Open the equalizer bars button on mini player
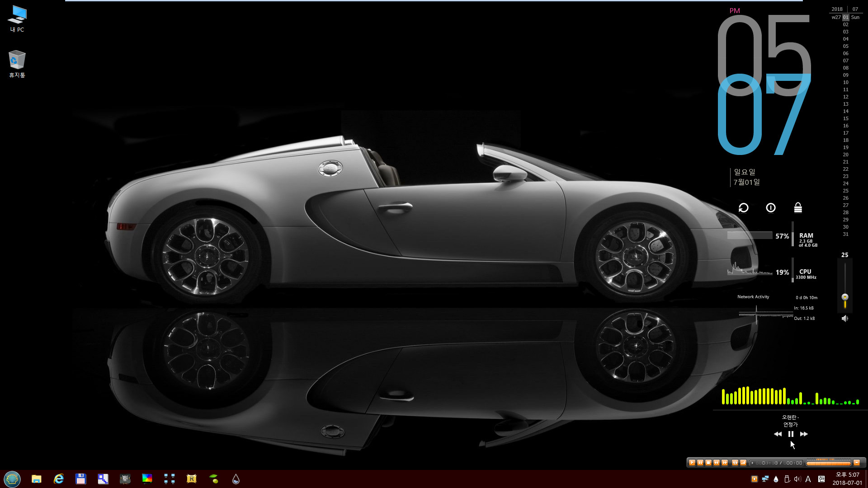 click(743, 463)
